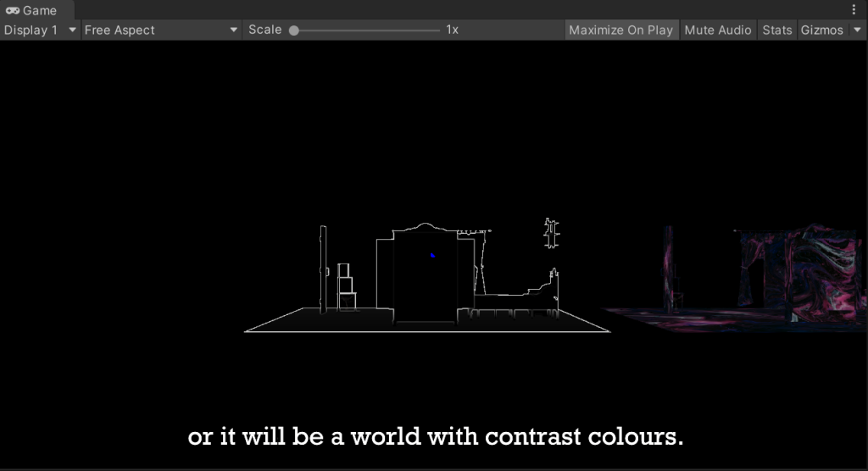
Task: Open the Game panel three-dot menu
Action: coord(854,9)
